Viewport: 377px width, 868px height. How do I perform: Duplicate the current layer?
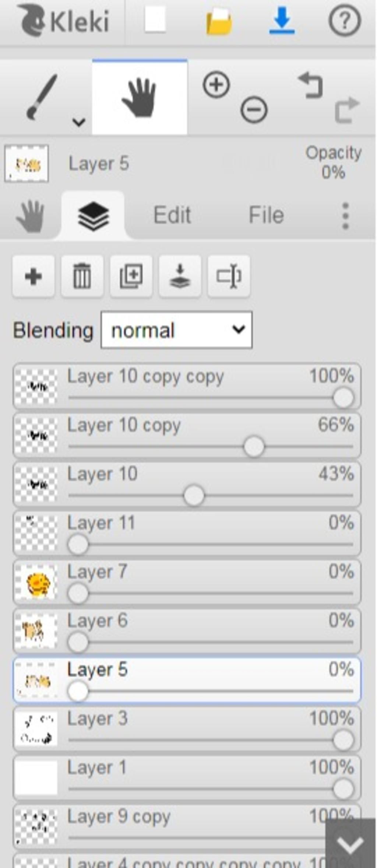pyautogui.click(x=131, y=276)
